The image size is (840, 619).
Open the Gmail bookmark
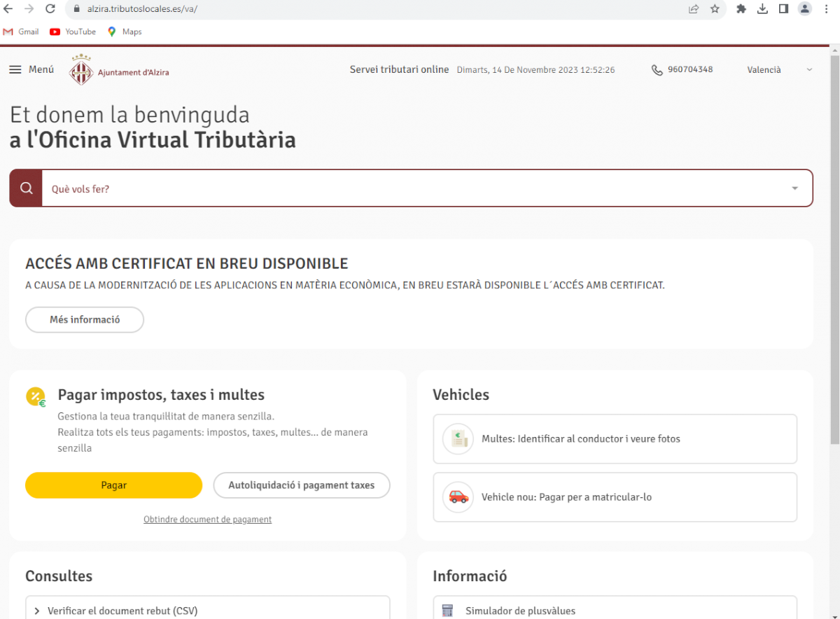[x=22, y=32]
